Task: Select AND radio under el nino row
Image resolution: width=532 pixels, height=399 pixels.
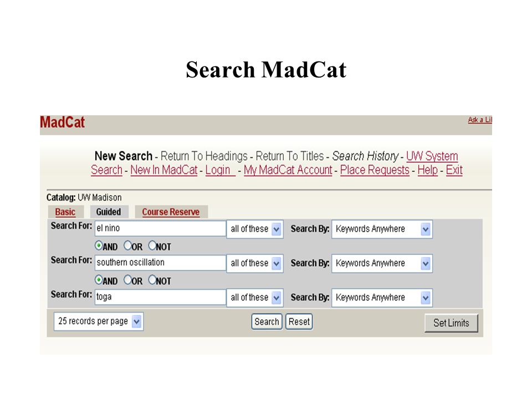Action: 99,245
